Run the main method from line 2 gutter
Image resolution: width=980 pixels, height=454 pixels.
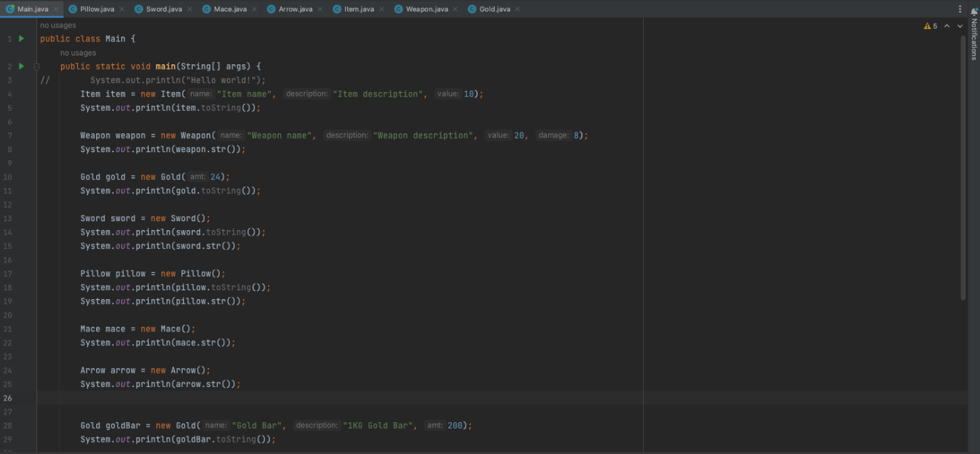(x=20, y=66)
